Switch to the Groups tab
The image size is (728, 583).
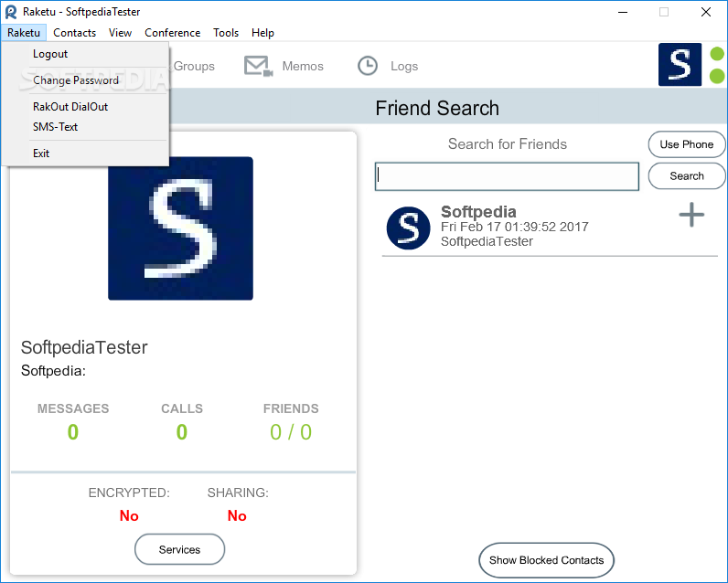[194, 67]
